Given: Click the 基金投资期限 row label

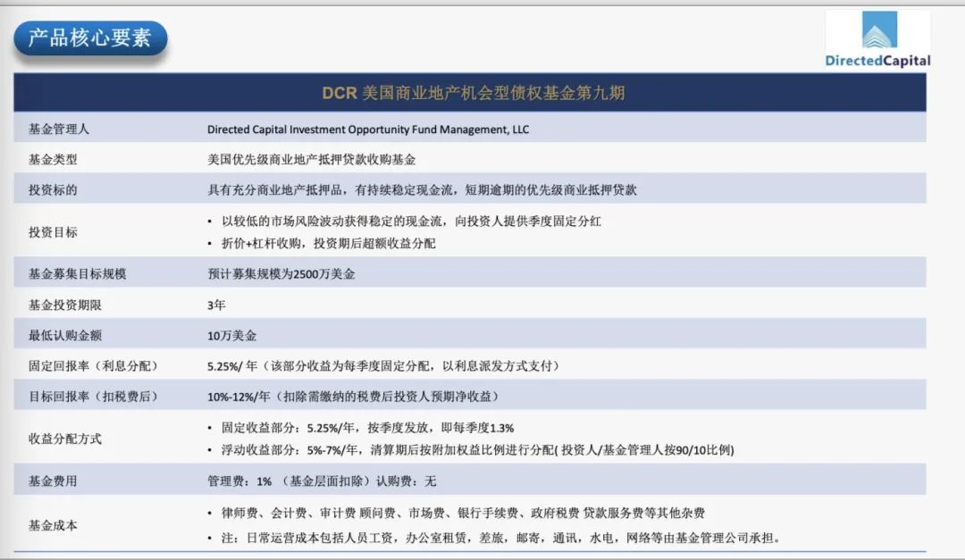Looking at the screenshot, I should [x=65, y=305].
